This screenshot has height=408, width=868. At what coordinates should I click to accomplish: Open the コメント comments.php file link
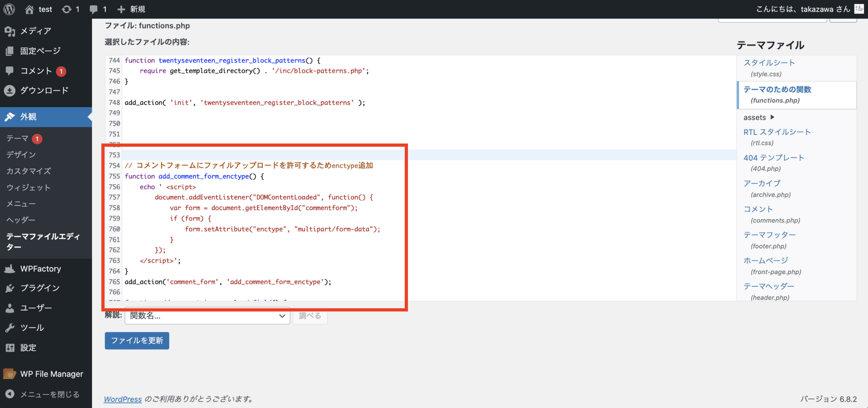coord(758,209)
